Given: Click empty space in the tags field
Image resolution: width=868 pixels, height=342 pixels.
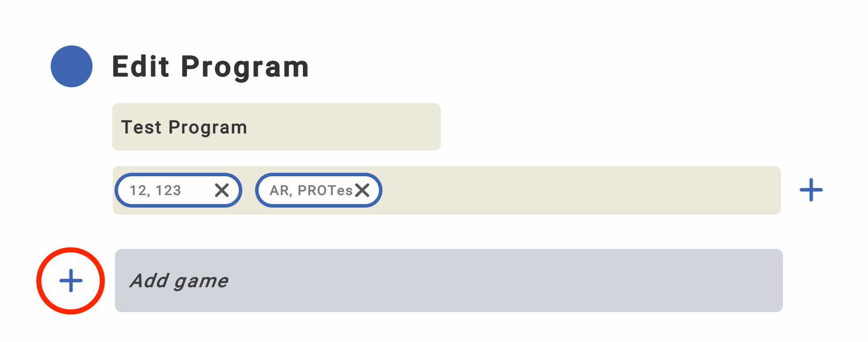Looking at the screenshot, I should [x=573, y=190].
